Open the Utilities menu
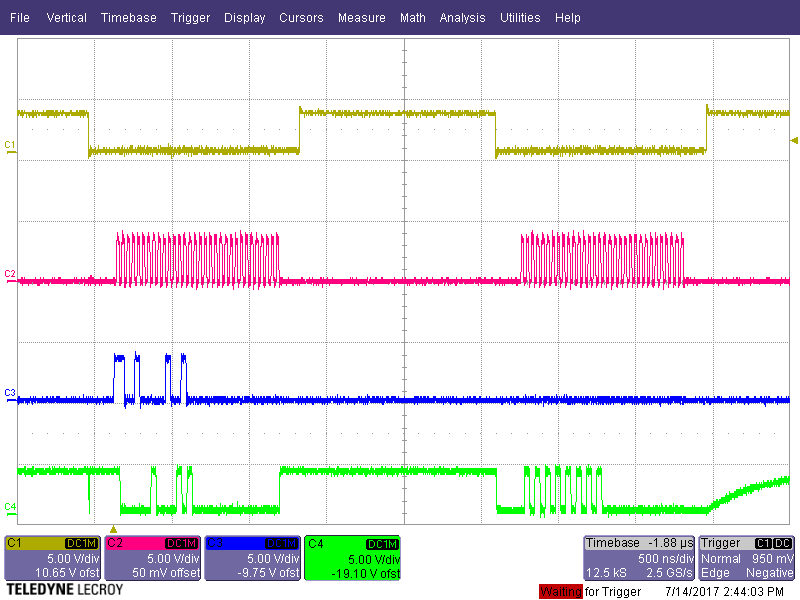Image resolution: width=800 pixels, height=600 pixels. (x=520, y=17)
